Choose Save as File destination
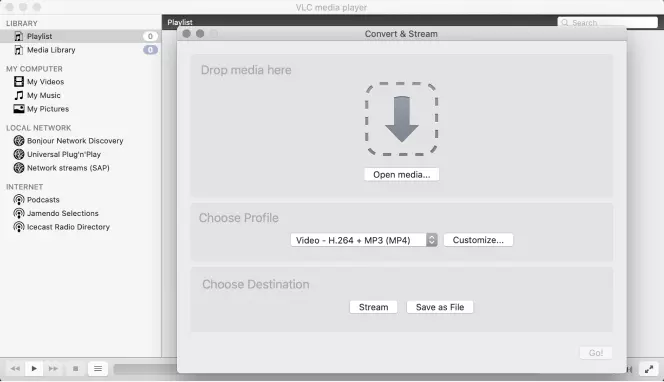This screenshot has width=664, height=382. point(440,307)
